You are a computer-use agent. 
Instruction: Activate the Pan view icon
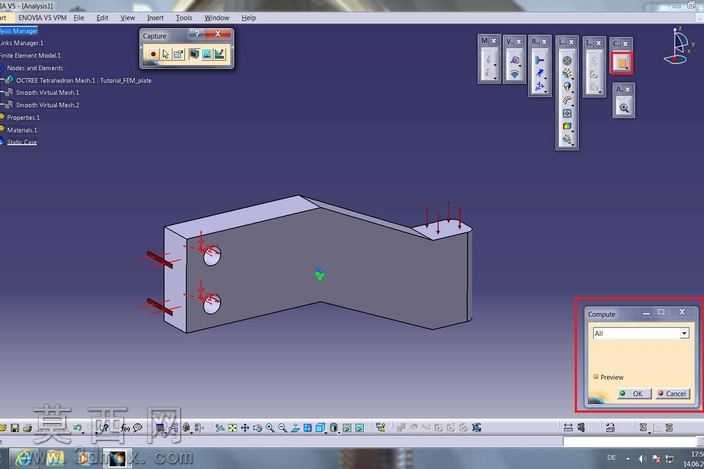coord(245,428)
